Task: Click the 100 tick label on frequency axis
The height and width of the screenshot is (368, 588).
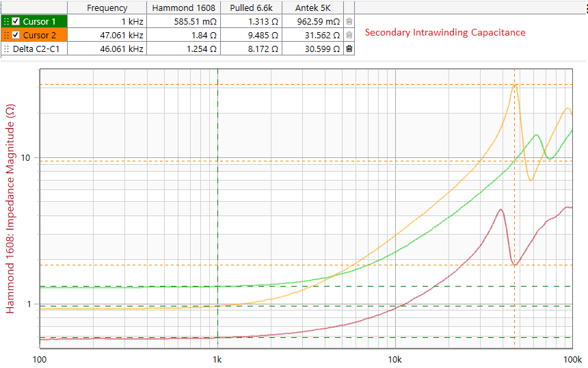Action: pos(40,359)
